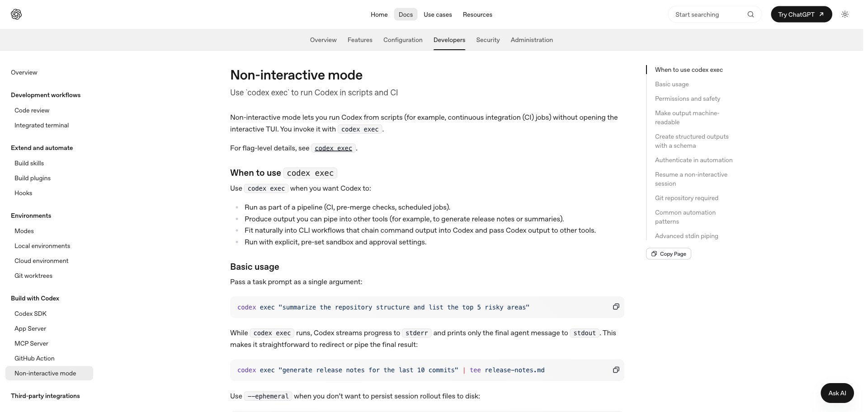
Task: Toggle the light/dark theme sun icon
Action: [844, 14]
